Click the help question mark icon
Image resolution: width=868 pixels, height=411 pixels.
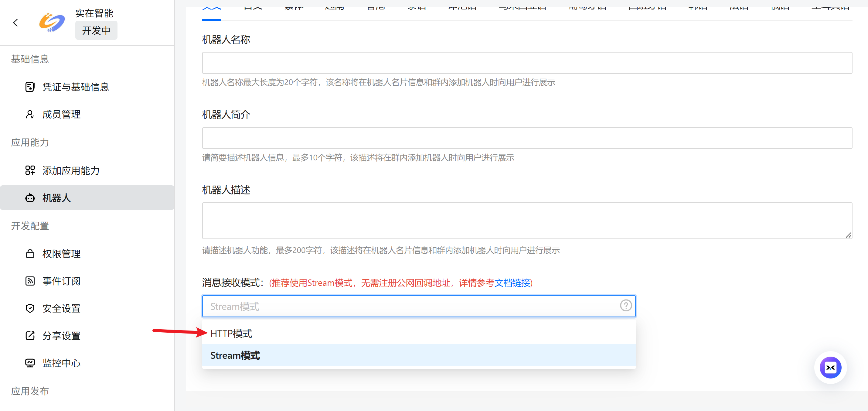[626, 306]
